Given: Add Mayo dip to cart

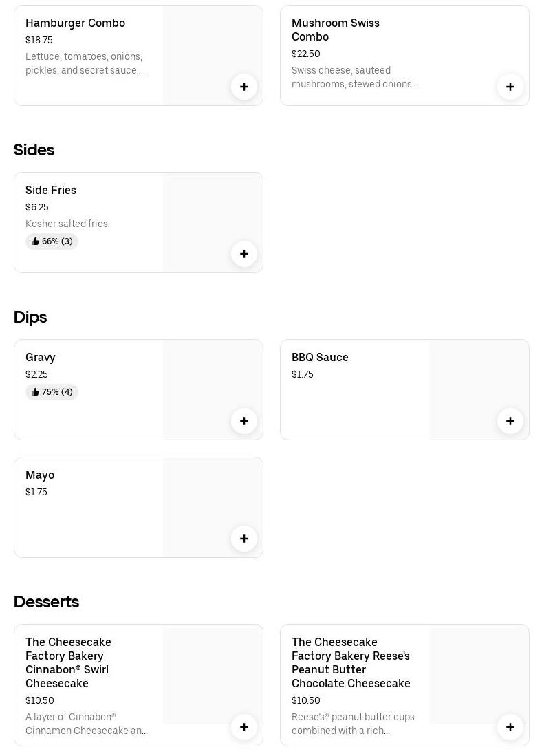Looking at the screenshot, I should click(244, 539).
